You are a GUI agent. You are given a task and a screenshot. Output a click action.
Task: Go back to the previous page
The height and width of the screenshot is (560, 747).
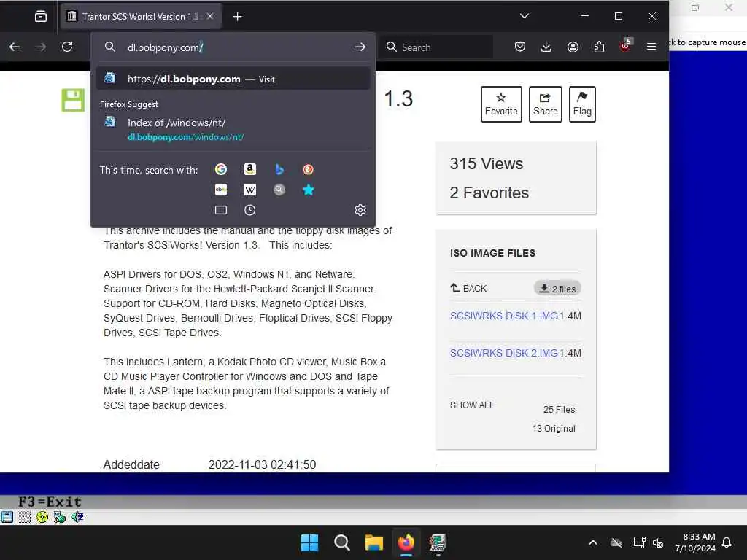click(15, 47)
